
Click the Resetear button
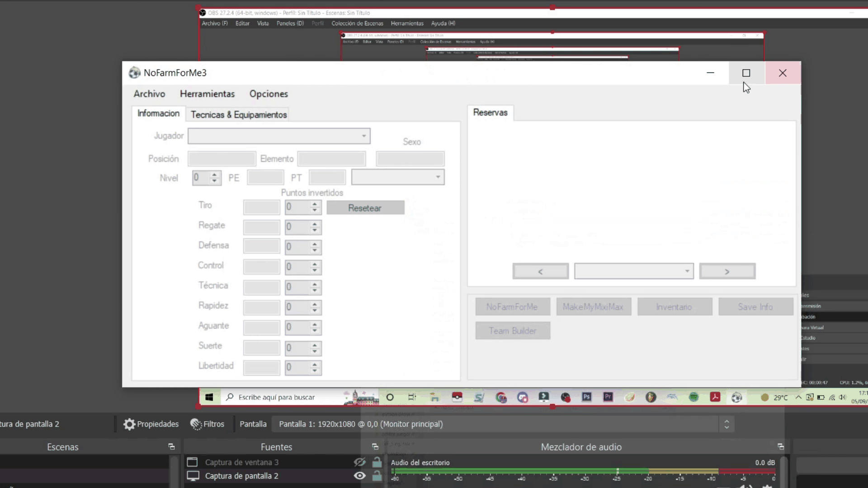(x=365, y=208)
